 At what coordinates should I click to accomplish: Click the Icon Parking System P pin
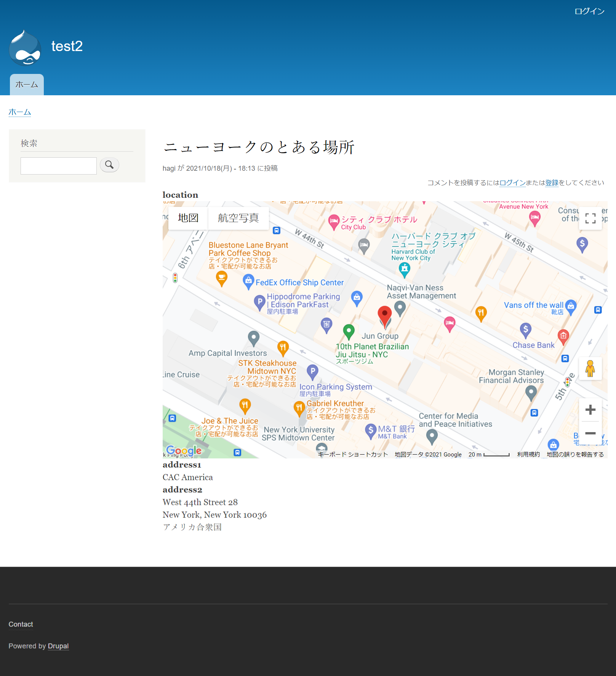click(x=312, y=372)
